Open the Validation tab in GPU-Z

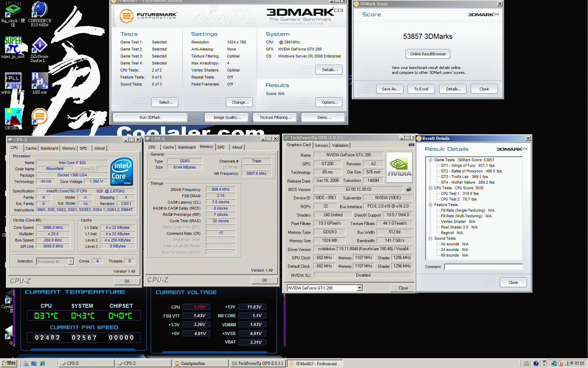(340, 145)
